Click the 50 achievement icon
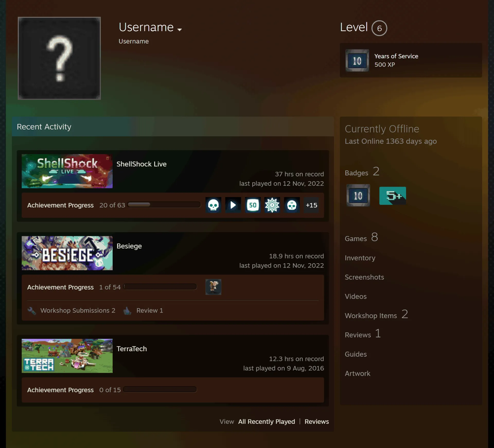This screenshot has width=494, height=448. coord(253,205)
